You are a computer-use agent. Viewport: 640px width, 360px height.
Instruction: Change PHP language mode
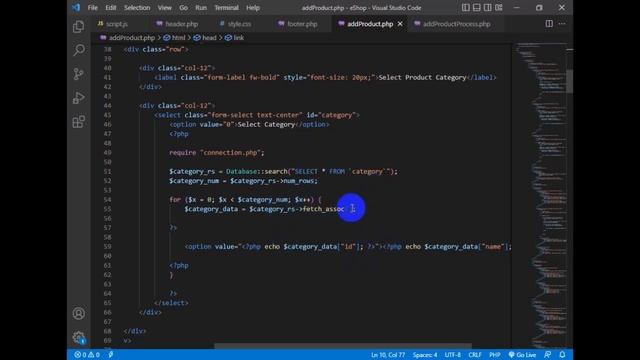click(495, 355)
